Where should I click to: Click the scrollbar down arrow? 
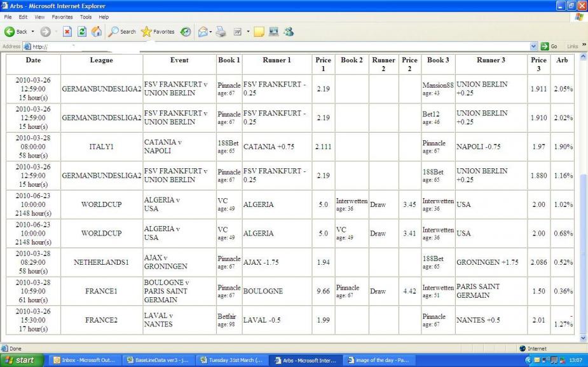(583, 338)
